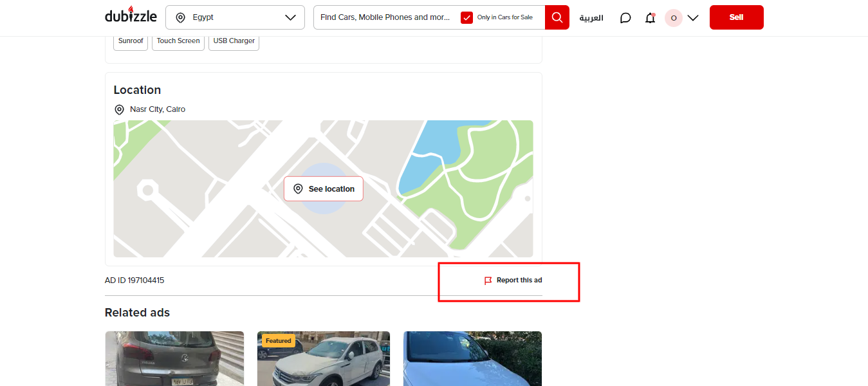Click the flag icon beside Report this ad
The image size is (868, 386).
487,280
